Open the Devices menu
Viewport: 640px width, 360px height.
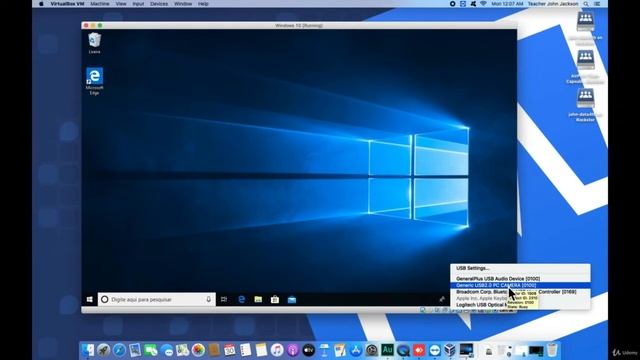coord(159,4)
